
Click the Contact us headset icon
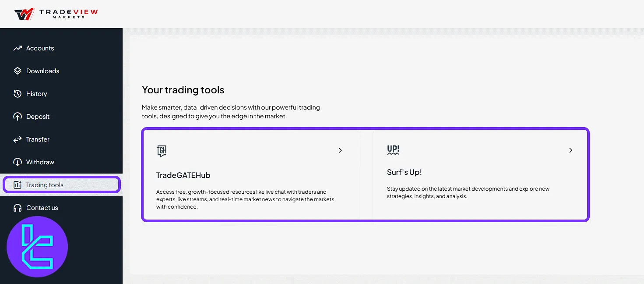coord(18,208)
